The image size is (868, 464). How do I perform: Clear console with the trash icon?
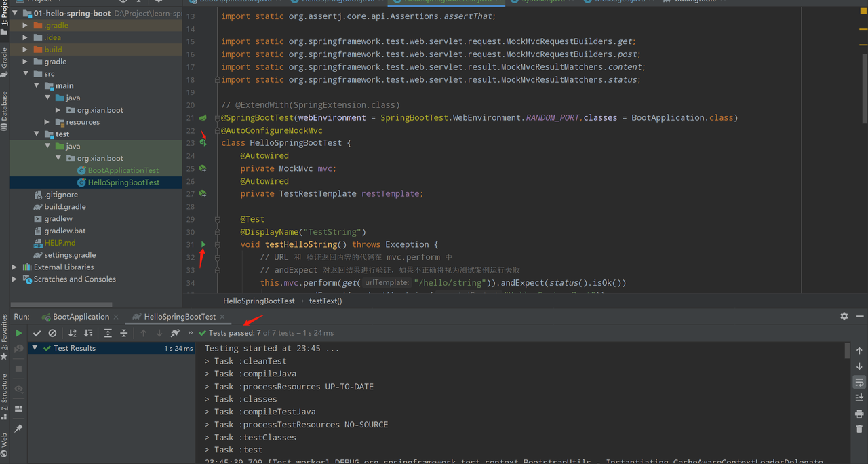pos(859,429)
